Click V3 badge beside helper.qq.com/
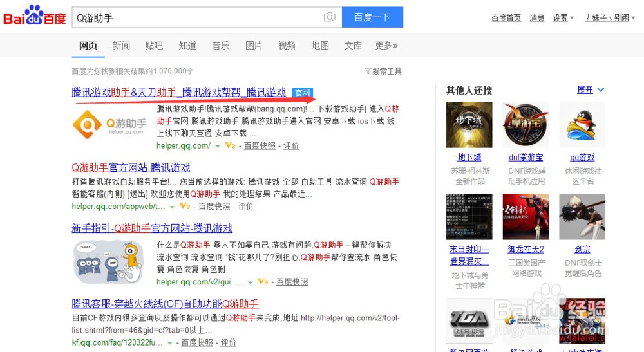Viewport: 644px width, 352px height. point(230,145)
